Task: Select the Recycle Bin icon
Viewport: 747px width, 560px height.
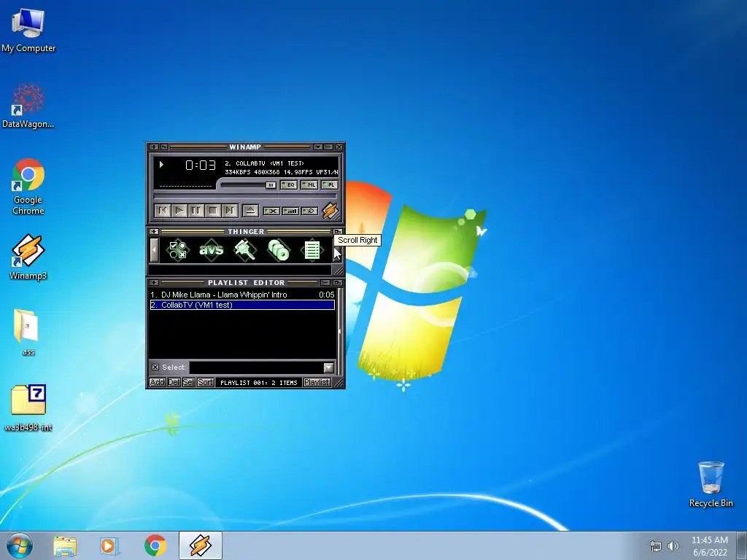Action: click(711, 484)
